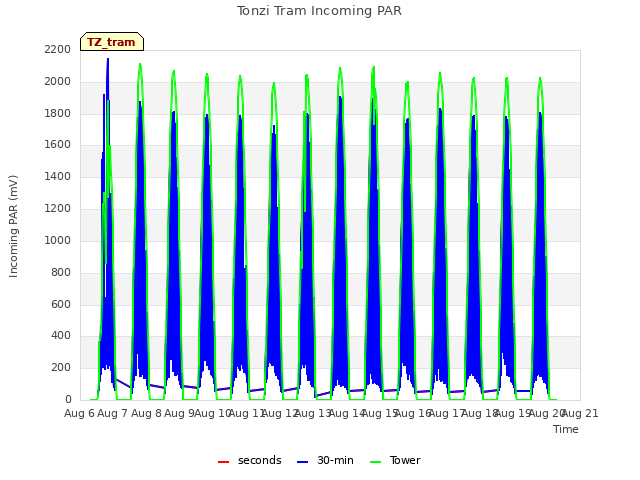The image size is (640, 480).
Task: Click the green Tower peak on Aug 7
Action: tap(140, 64)
